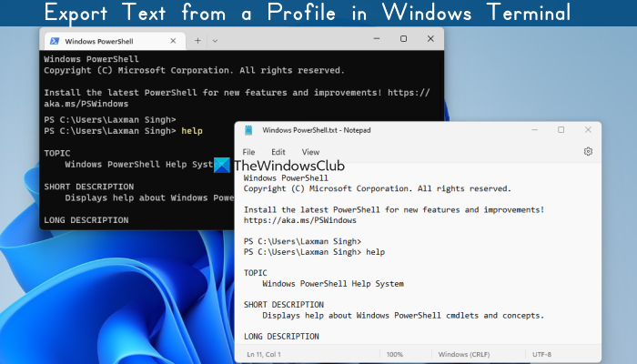Click the 'help' command in terminal

(x=192, y=131)
